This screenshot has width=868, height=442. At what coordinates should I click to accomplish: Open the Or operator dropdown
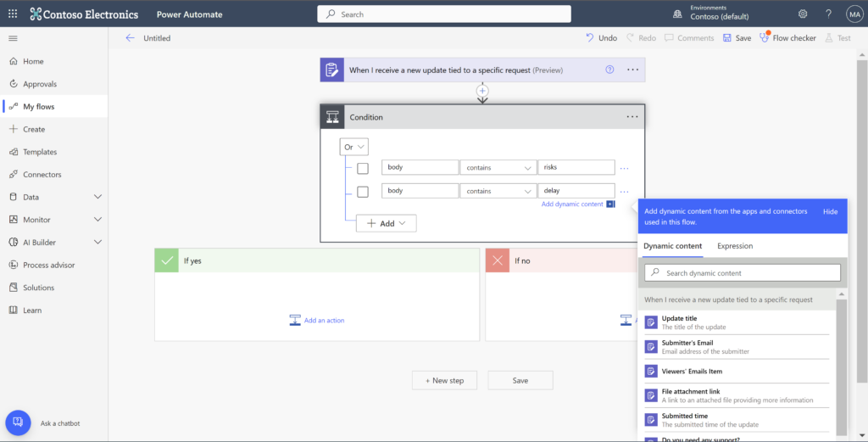[353, 147]
